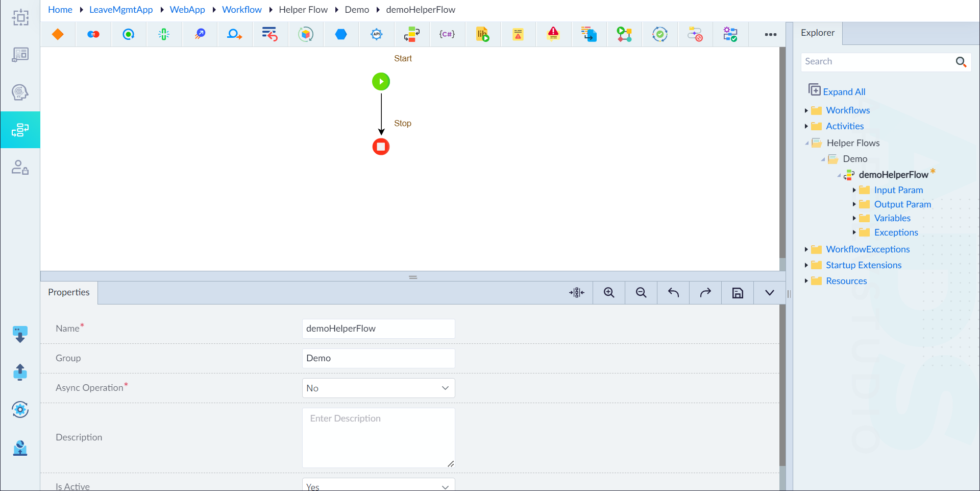Select the Start node on canvas
Screen dimensions: 980x491
tap(381, 81)
